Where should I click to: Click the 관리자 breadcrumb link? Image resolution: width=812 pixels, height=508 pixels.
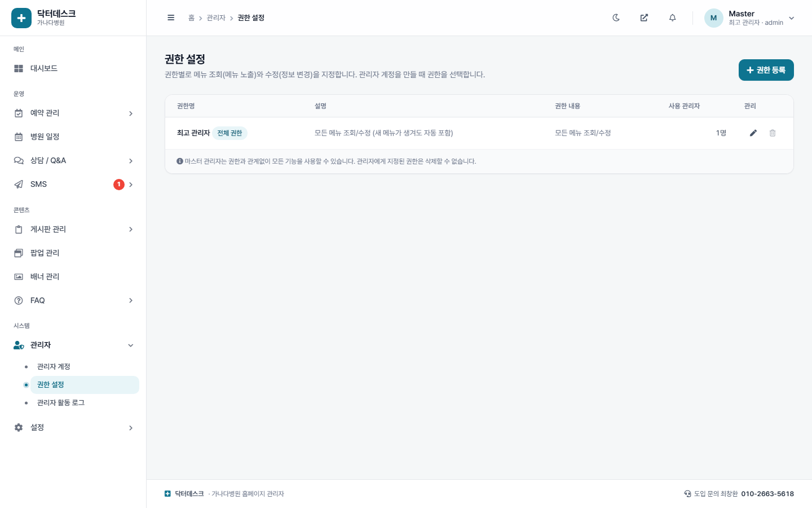click(x=216, y=18)
